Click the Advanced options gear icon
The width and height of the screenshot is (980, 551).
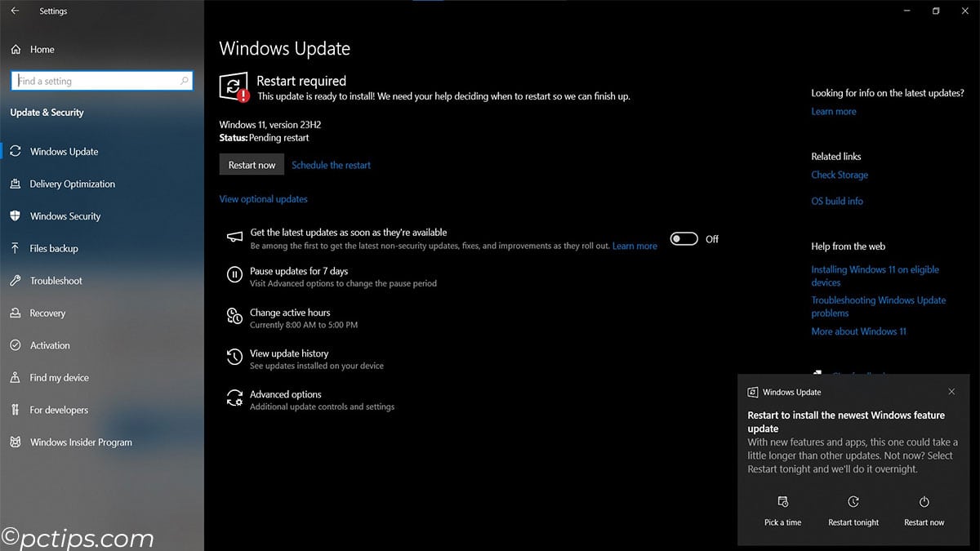[234, 398]
